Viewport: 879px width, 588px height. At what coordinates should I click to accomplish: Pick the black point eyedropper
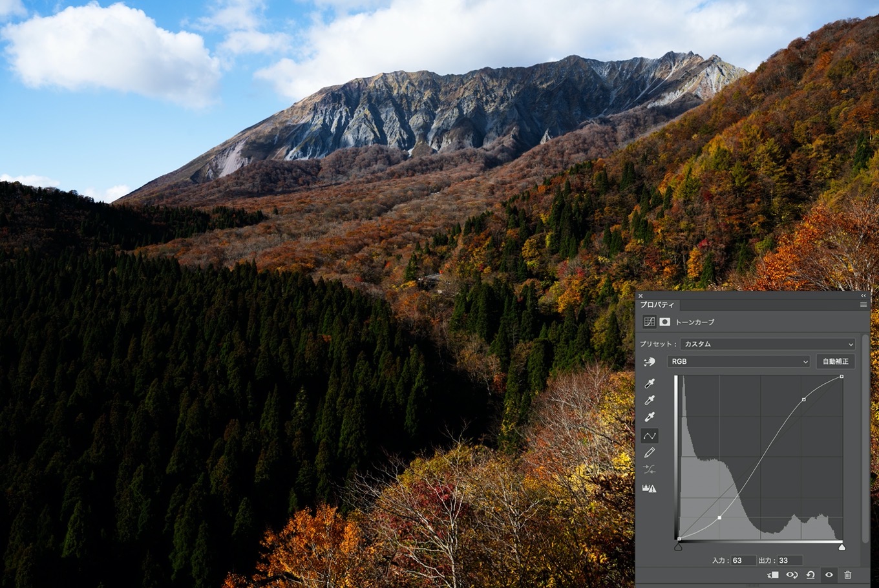pyautogui.click(x=650, y=384)
